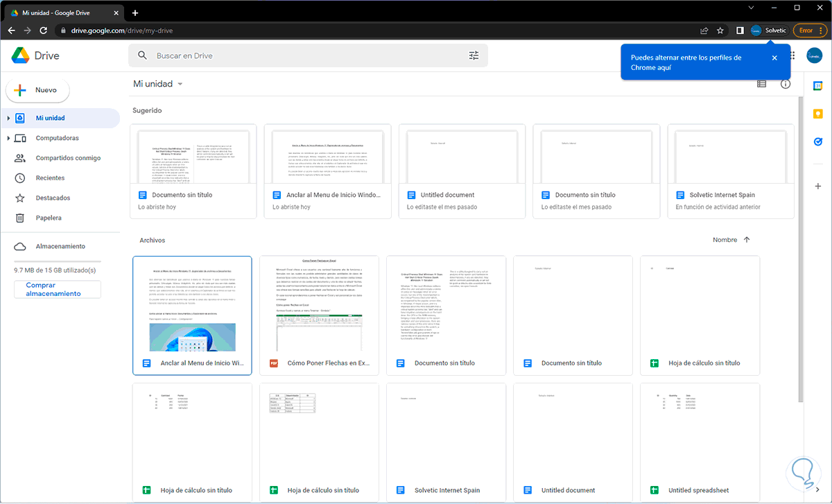Toggle Chrome side panel icon
Viewport: 832px width, 504px height.
click(x=740, y=31)
